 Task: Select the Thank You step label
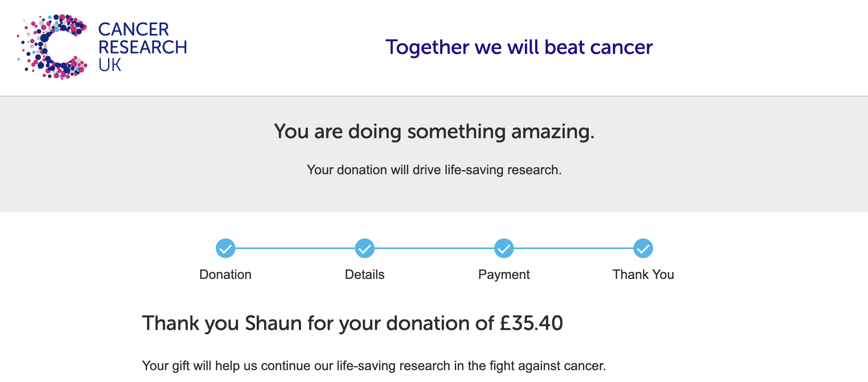643,274
